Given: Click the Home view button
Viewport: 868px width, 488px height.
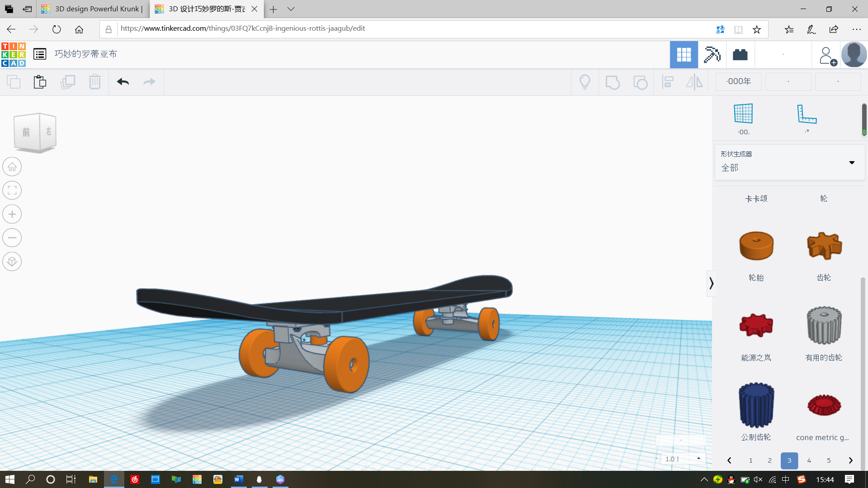Looking at the screenshot, I should [x=12, y=167].
